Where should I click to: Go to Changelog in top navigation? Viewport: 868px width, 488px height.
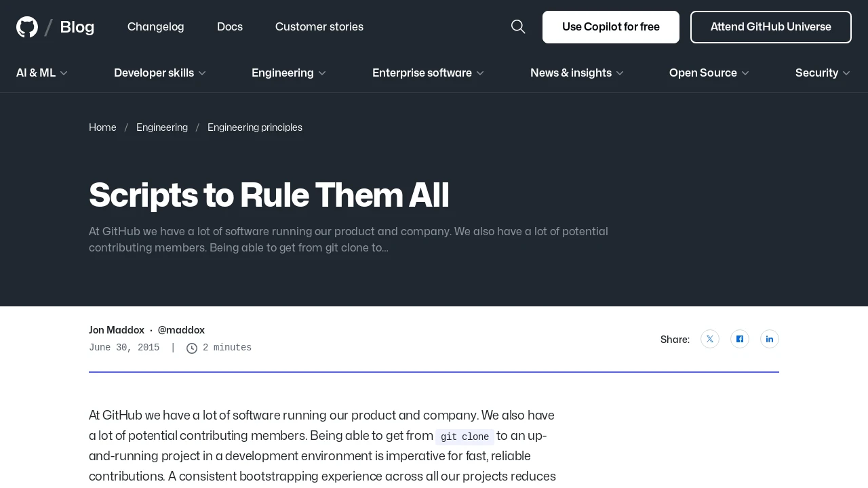click(156, 27)
